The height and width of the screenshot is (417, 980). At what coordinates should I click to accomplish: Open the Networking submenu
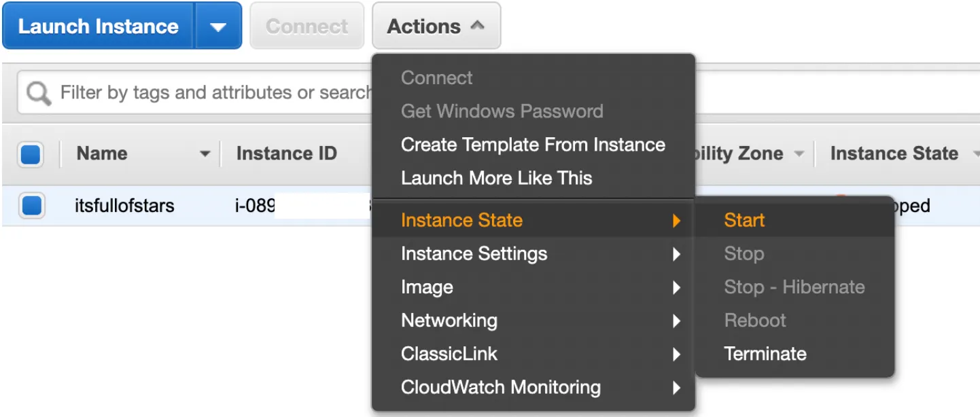(x=449, y=321)
